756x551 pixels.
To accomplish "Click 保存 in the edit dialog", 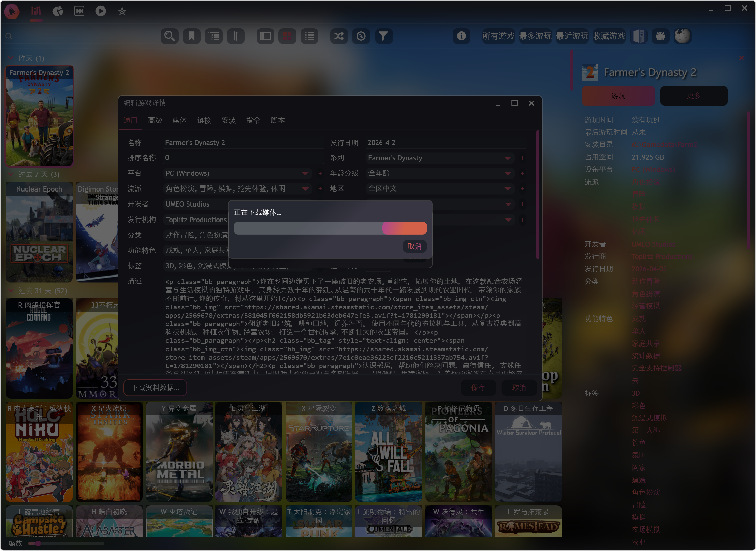I will [x=478, y=388].
